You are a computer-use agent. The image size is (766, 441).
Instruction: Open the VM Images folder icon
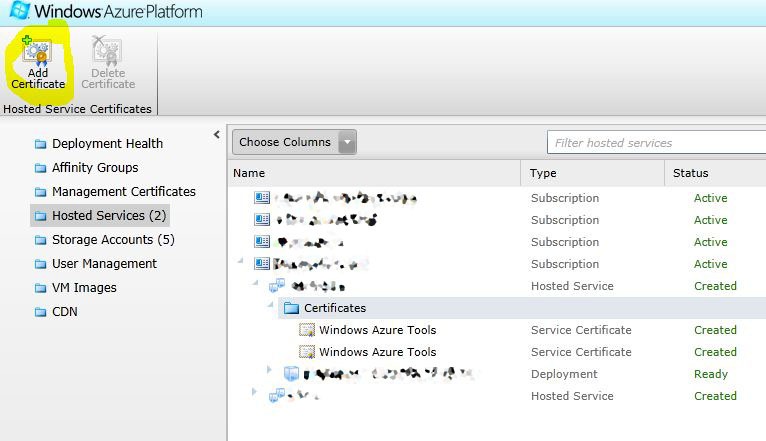pos(41,288)
